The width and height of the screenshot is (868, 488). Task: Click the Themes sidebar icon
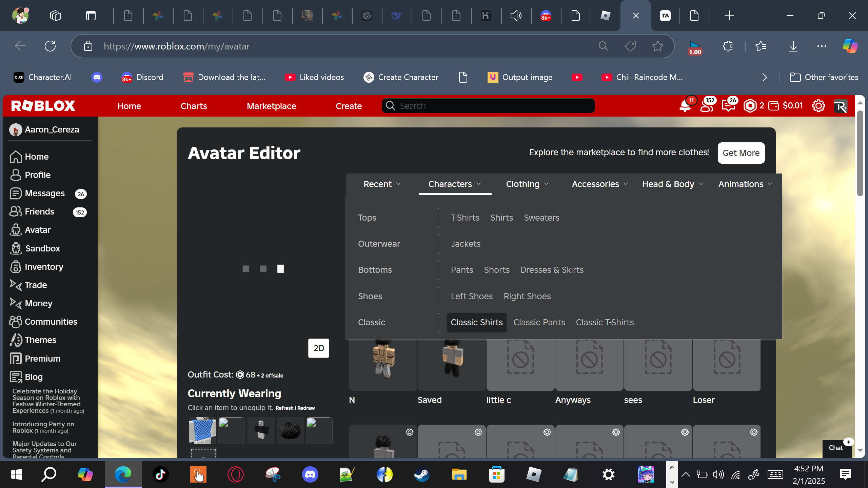[16, 340]
